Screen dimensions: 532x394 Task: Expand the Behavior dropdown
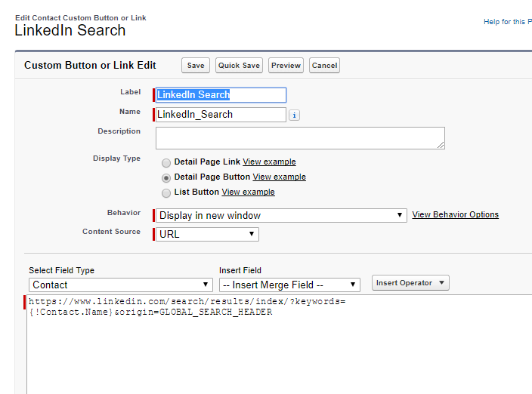point(281,215)
